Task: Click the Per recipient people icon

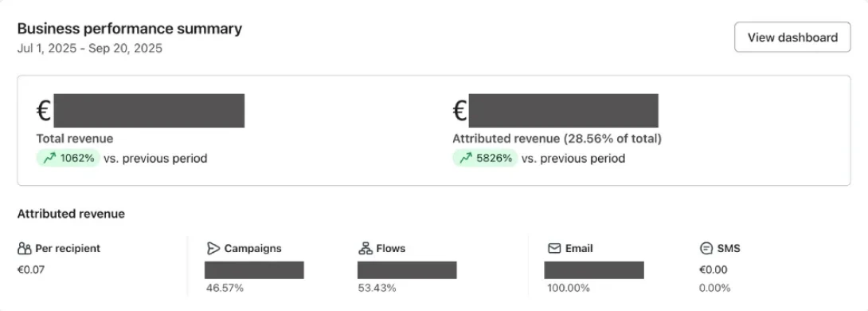Action: 25,248
